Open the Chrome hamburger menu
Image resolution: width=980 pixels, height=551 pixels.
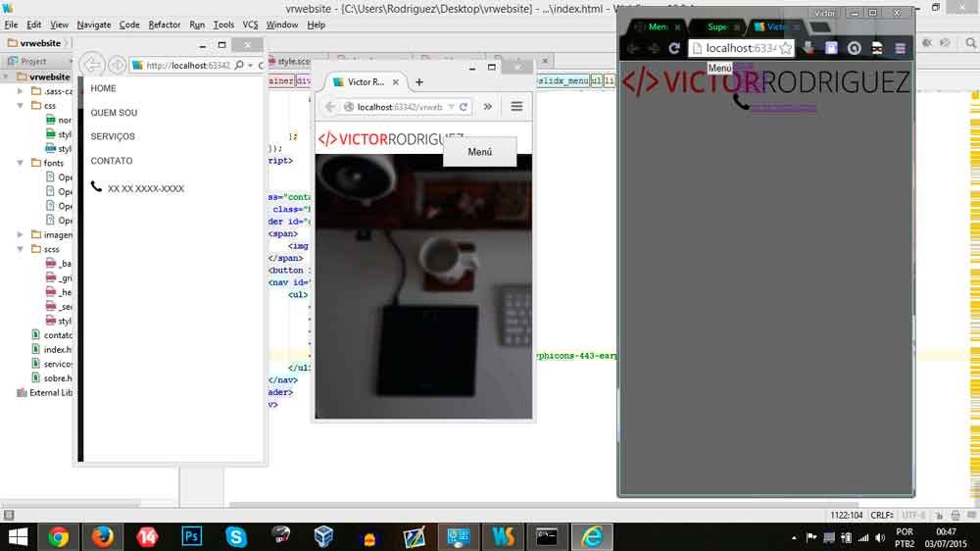click(900, 48)
